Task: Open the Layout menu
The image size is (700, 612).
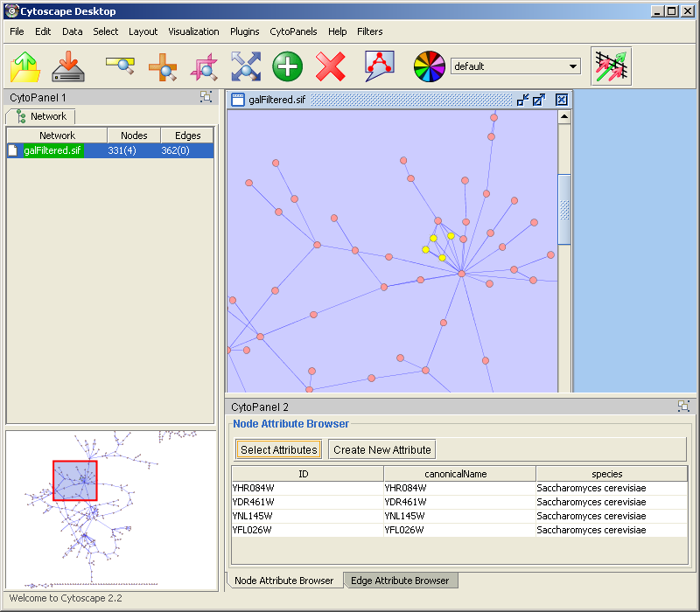Action: (143, 31)
